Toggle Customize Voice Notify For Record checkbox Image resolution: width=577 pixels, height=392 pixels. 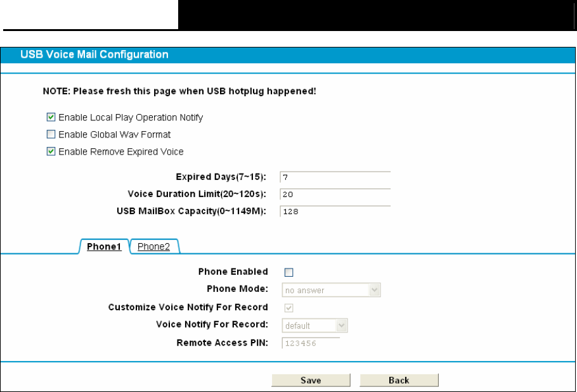coord(289,308)
